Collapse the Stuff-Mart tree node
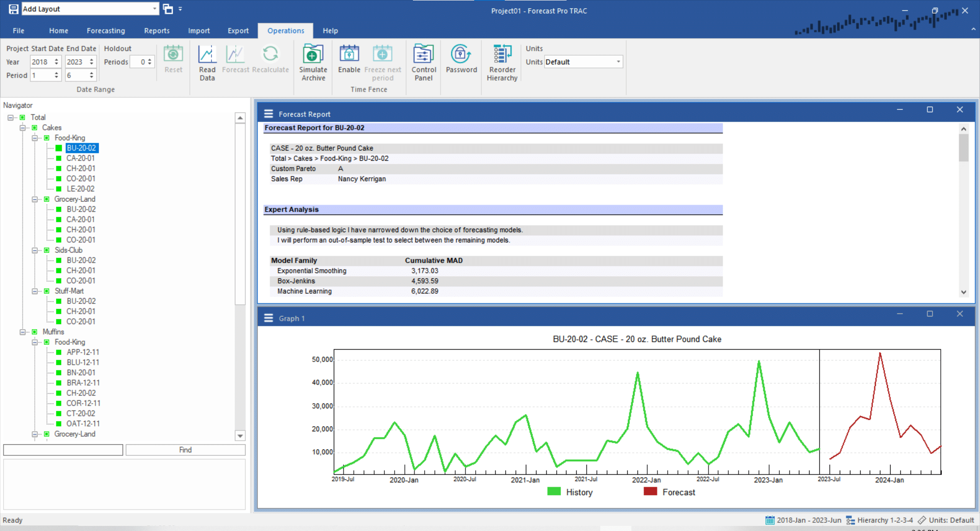Screen dimensions: 980x531 pyautogui.click(x=34, y=291)
